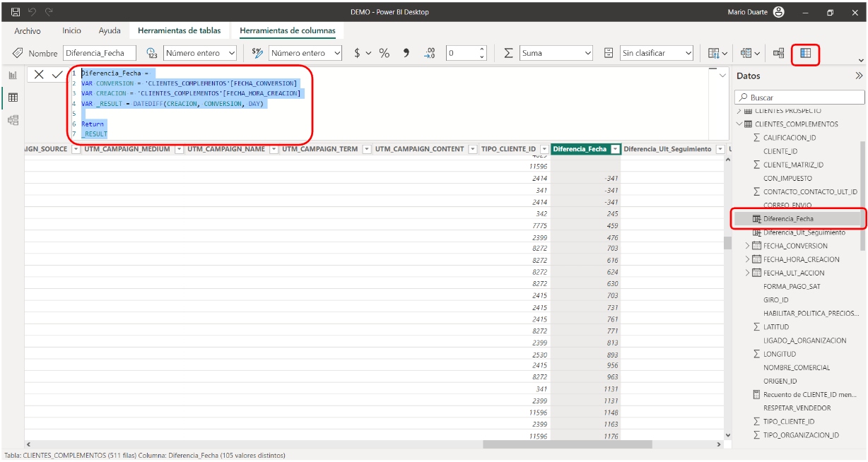Click the UTM_CAMPAIGN_CONTENT column header

(420, 149)
